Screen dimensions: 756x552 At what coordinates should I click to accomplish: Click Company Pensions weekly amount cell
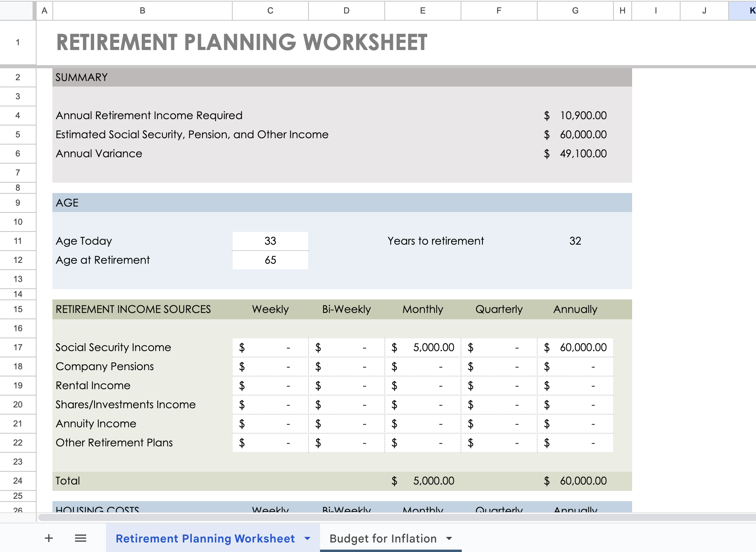coord(270,367)
